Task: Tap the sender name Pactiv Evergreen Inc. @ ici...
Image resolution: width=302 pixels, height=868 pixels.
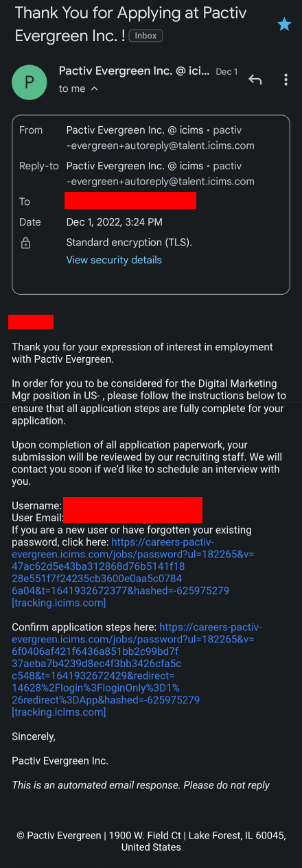Action: pos(135,71)
